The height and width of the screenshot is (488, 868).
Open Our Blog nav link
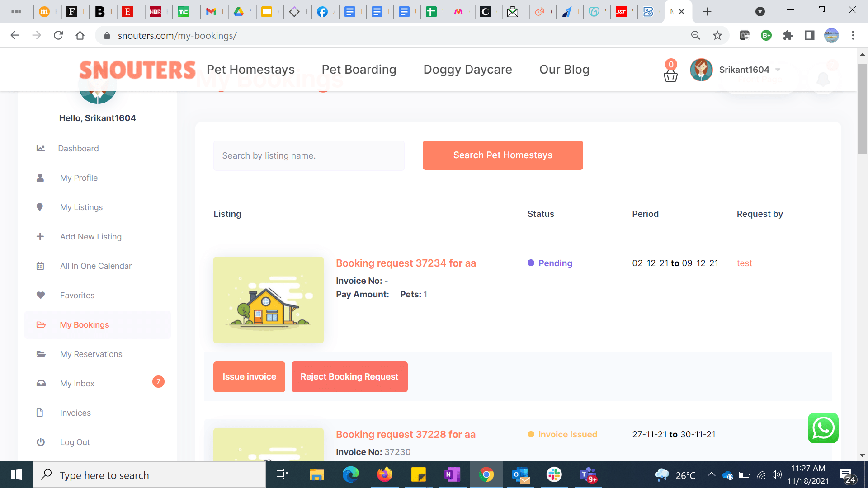[x=564, y=70]
